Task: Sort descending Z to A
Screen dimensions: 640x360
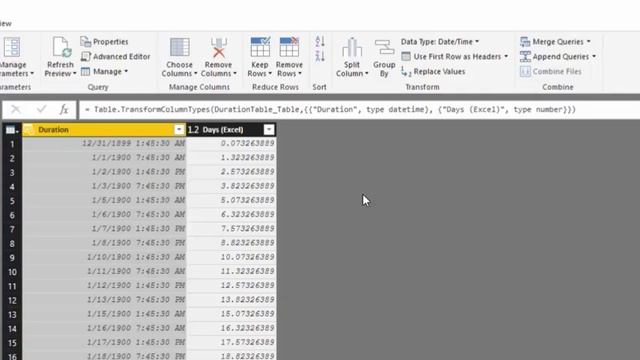Action: point(320,56)
